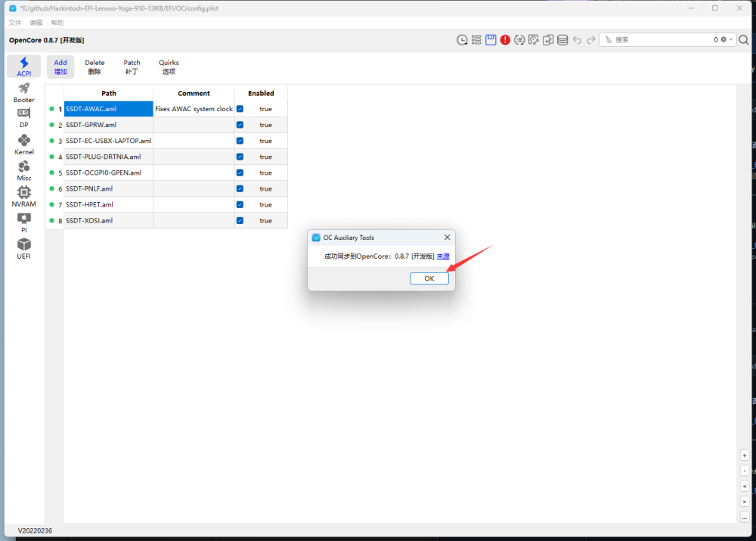Save the config with floppy disk icon

(x=491, y=40)
